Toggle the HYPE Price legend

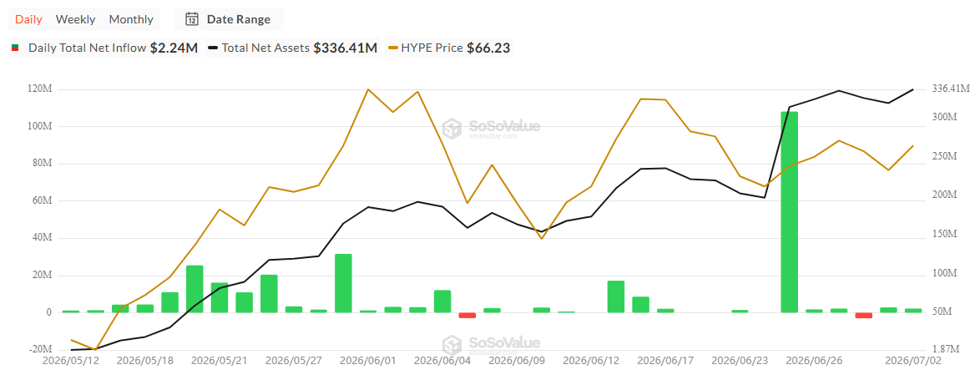(x=449, y=48)
